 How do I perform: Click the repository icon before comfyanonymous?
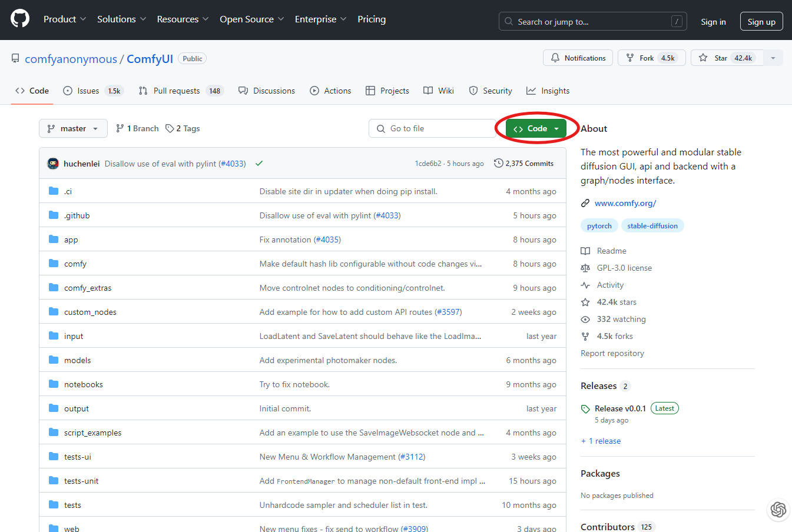tap(15, 59)
